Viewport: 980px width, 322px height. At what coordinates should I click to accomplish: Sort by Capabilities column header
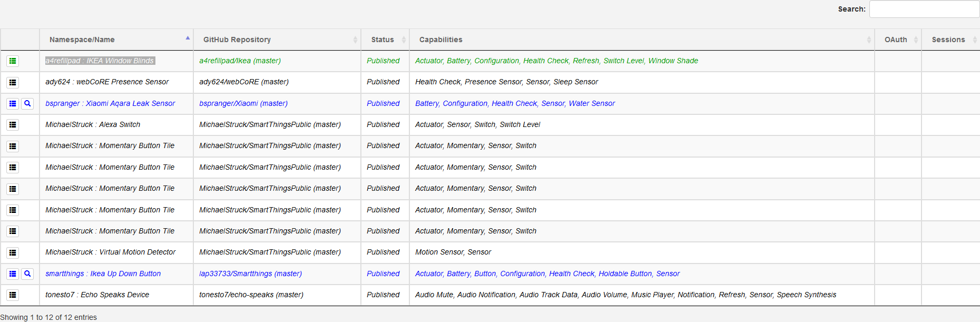coord(441,40)
